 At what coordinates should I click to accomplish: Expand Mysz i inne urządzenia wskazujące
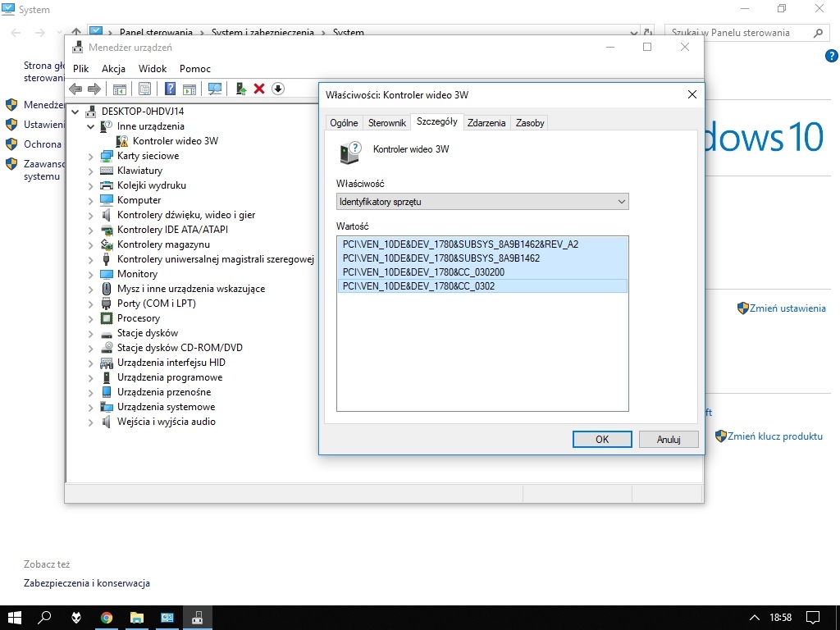[90, 289]
